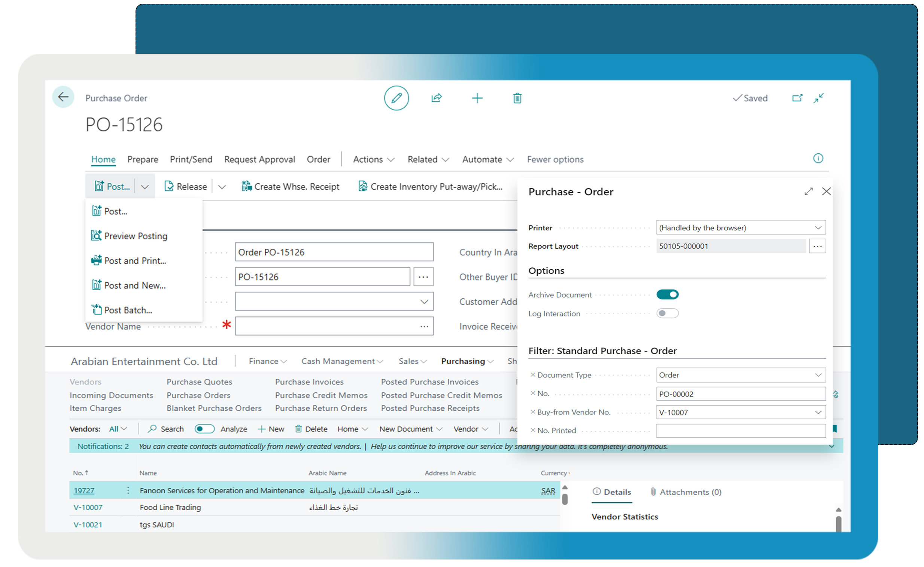Disable the Archive Document toggle
Image resolution: width=924 pixels, height=567 pixels.
pyautogui.click(x=667, y=295)
